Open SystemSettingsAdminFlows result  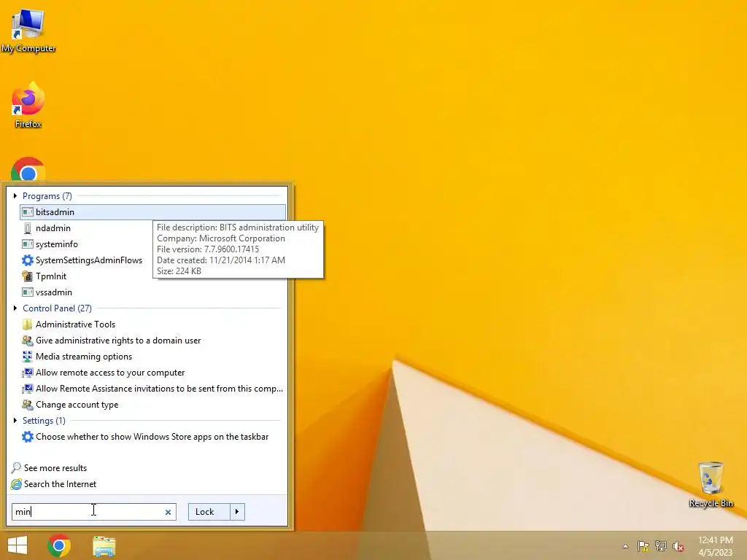click(x=88, y=260)
